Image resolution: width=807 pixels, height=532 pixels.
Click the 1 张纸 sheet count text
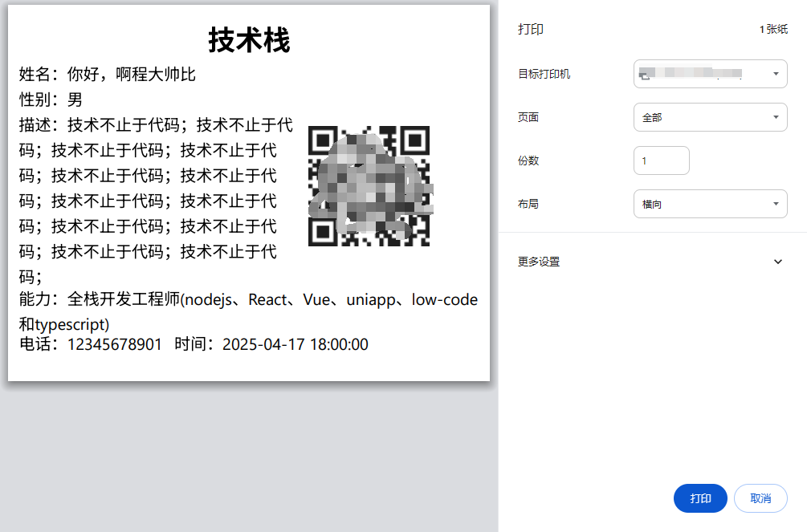coord(773,30)
